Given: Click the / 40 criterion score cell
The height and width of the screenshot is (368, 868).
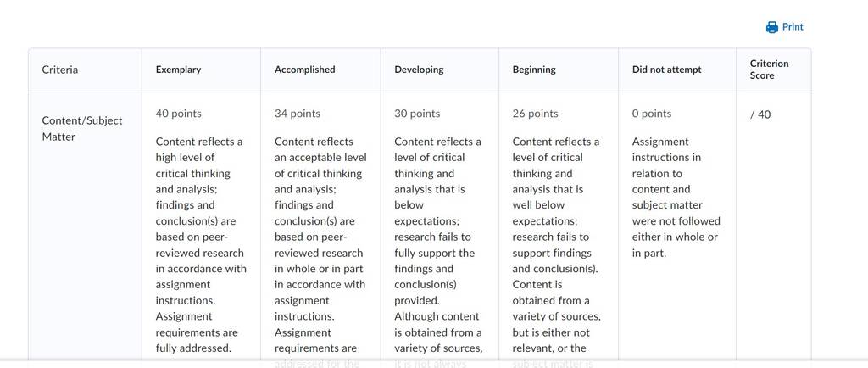Looking at the screenshot, I should [x=760, y=114].
